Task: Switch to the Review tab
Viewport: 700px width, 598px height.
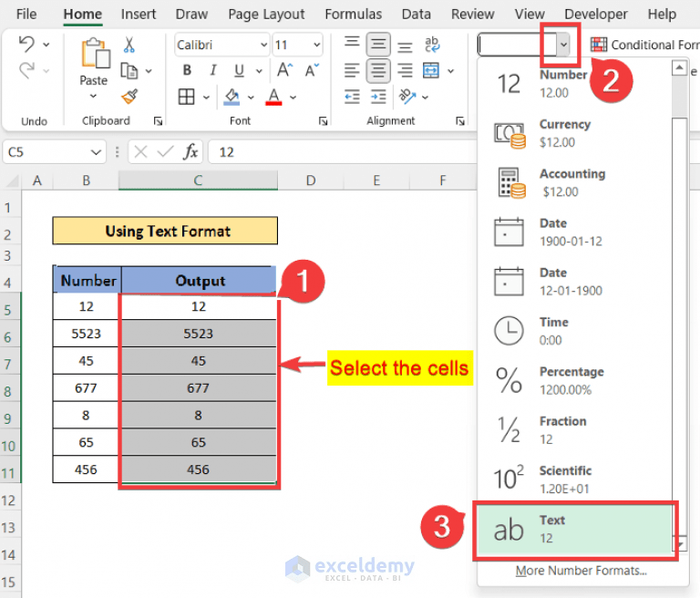Action: point(473,15)
